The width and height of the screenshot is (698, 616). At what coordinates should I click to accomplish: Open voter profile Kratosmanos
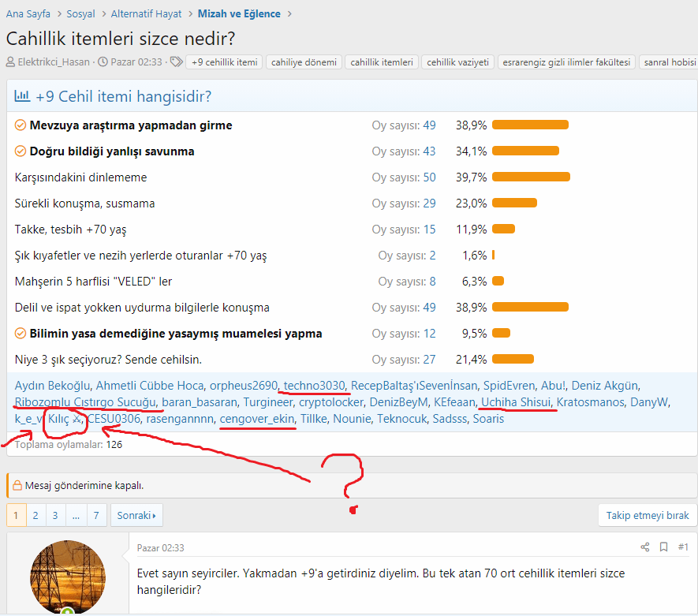(590, 402)
